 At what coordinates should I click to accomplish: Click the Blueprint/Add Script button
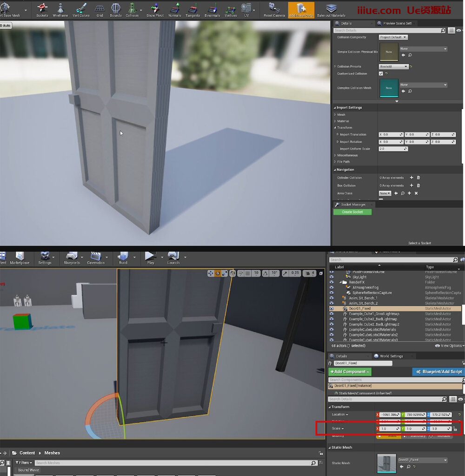pos(438,372)
